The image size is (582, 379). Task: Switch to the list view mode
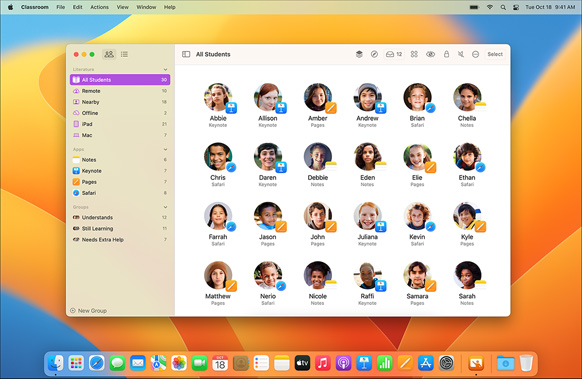(124, 55)
